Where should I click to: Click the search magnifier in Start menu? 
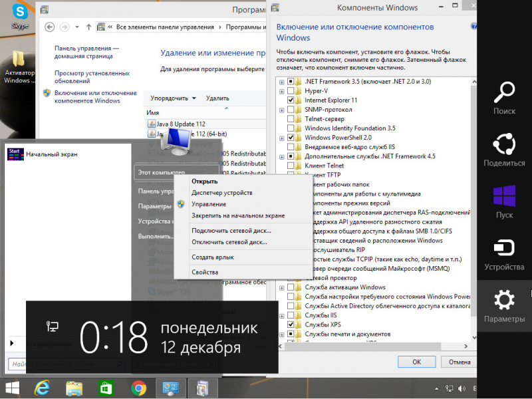tap(119, 364)
